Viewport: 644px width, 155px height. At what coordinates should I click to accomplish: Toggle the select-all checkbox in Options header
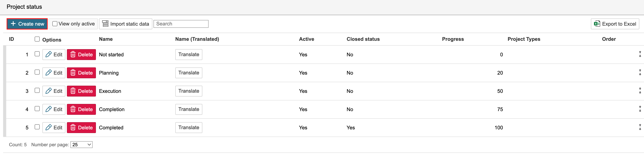coord(37,39)
